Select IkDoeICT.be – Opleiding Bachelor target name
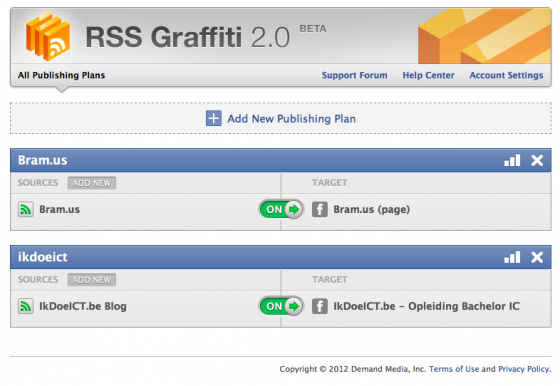 426,306
